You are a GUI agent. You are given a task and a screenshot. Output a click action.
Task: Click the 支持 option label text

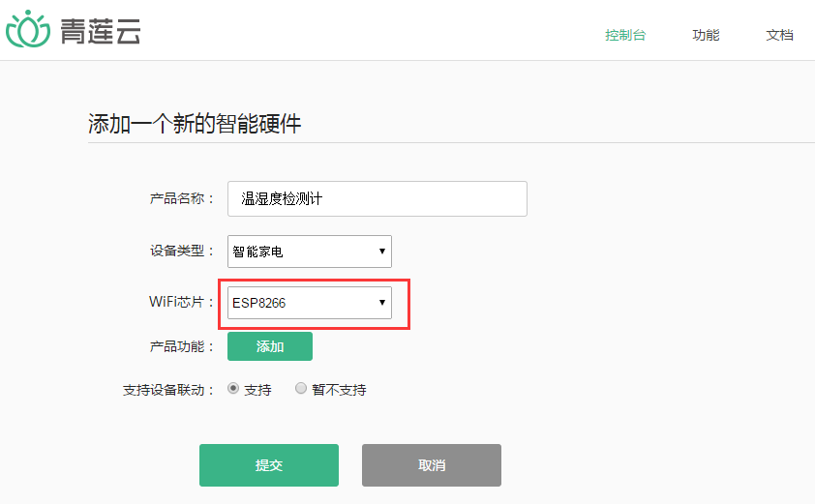point(257,390)
